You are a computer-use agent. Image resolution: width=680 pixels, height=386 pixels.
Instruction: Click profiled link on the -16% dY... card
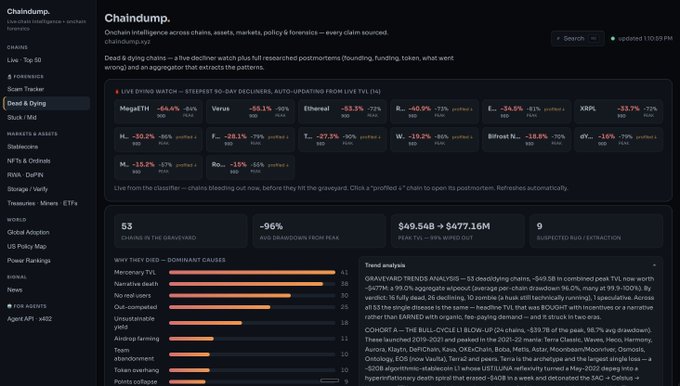coord(646,137)
